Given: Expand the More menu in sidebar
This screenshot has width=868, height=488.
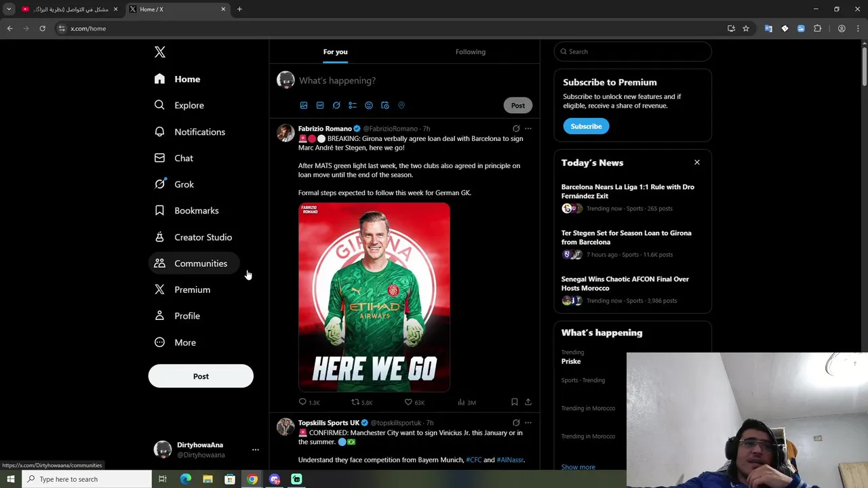Looking at the screenshot, I should pyautogui.click(x=175, y=342).
